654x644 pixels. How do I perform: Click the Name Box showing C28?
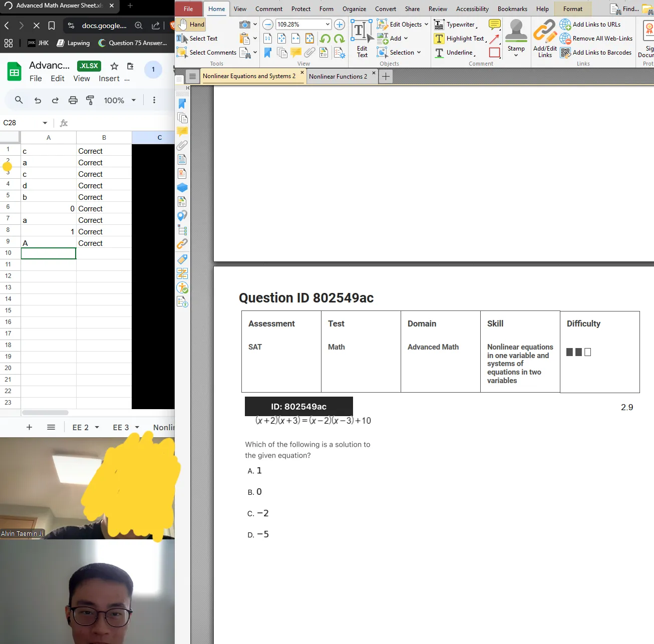pyautogui.click(x=26, y=123)
